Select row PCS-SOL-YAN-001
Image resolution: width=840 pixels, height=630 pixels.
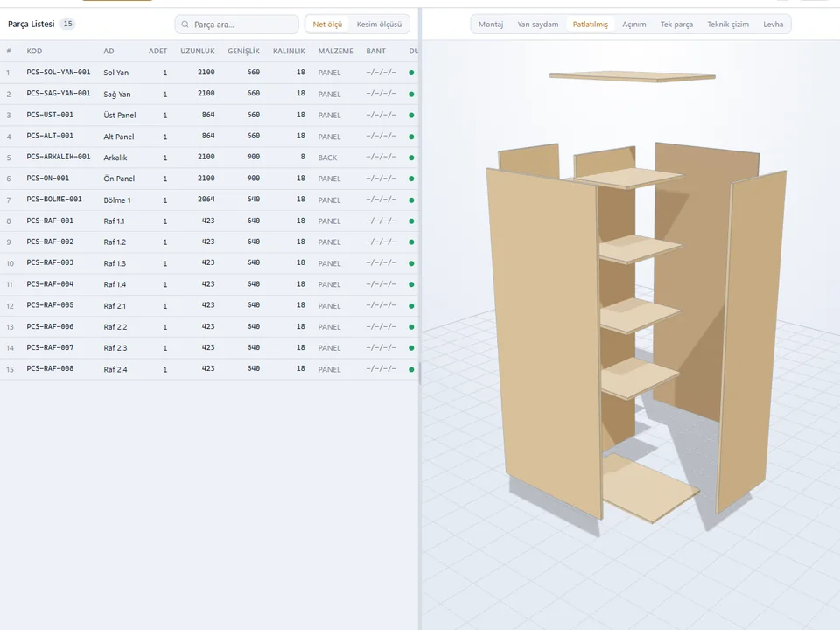tap(209, 73)
